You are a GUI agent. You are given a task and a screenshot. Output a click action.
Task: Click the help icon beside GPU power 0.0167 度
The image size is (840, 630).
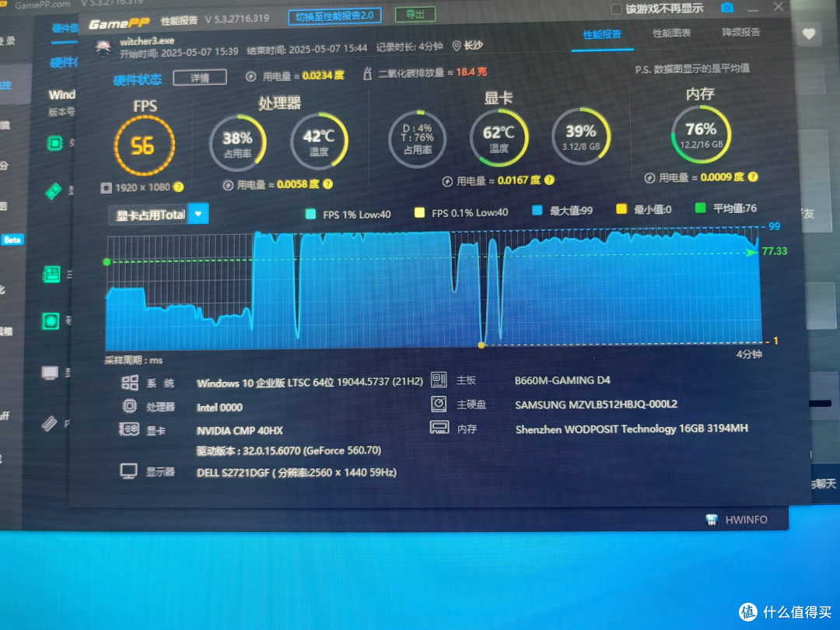549,180
